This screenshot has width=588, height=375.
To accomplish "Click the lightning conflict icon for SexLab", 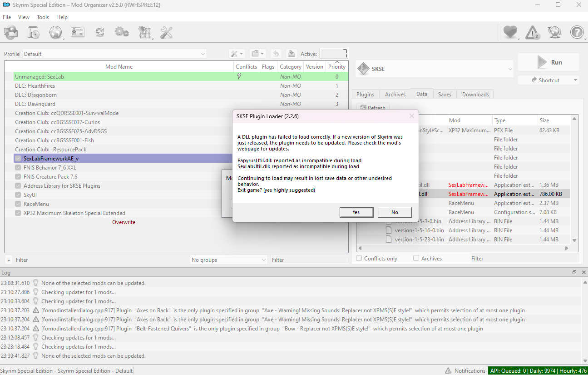I will coord(239,76).
